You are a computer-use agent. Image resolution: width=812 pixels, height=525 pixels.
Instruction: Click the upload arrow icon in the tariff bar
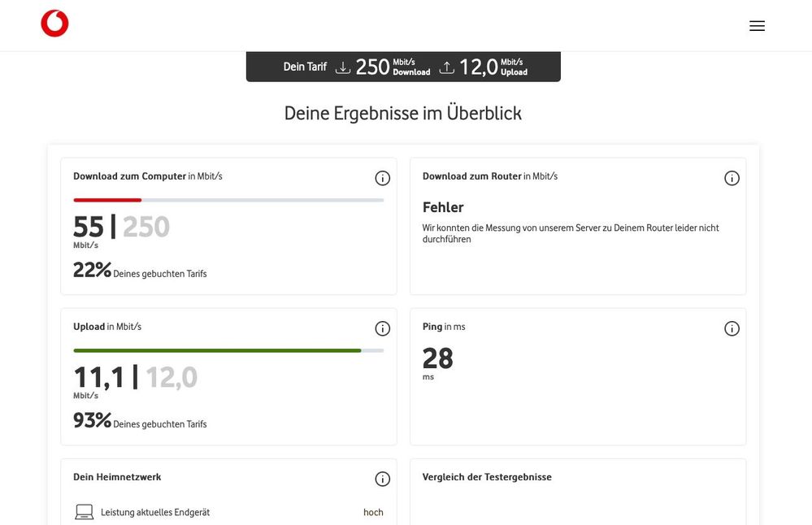point(446,67)
